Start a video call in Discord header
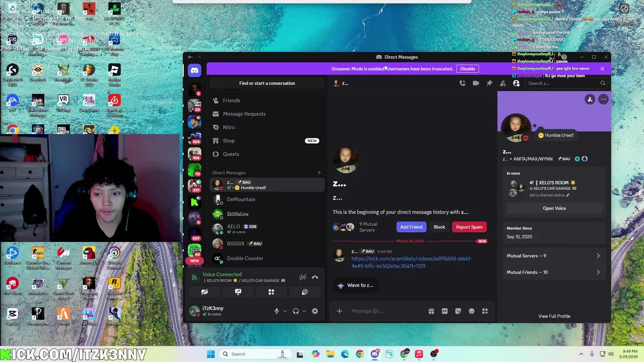 click(x=476, y=83)
